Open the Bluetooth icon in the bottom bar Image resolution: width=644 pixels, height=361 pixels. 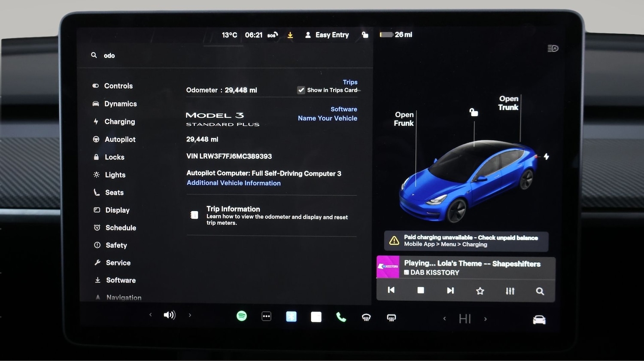(x=292, y=316)
